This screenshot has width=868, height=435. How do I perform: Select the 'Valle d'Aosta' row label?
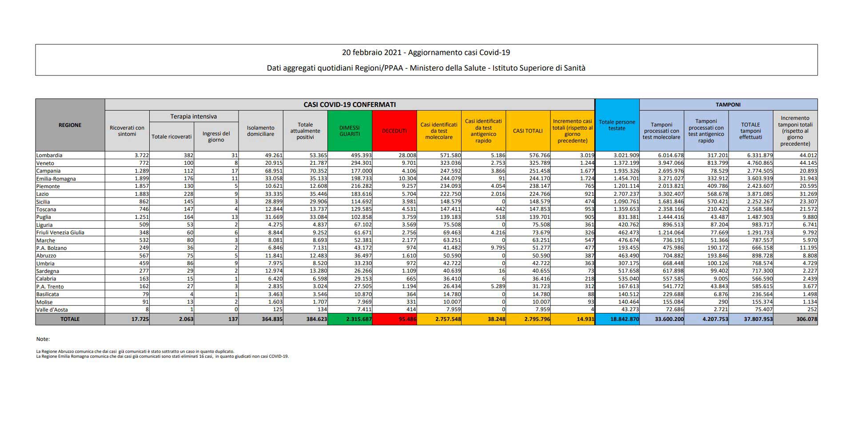tap(52, 310)
